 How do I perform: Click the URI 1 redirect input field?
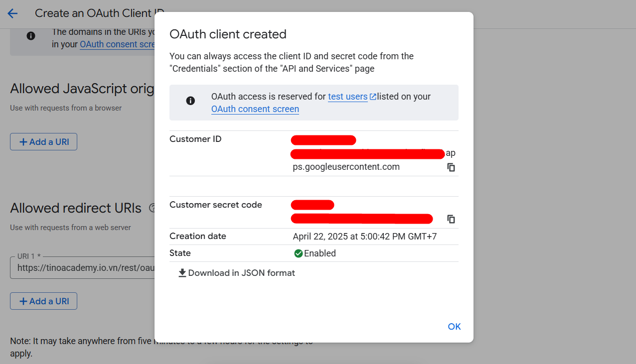(x=82, y=267)
